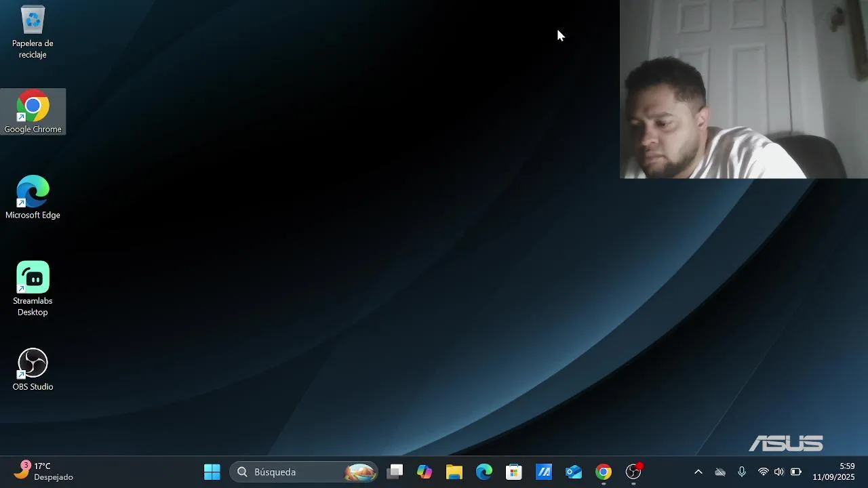Open Task View from the taskbar
Image resolution: width=868 pixels, height=488 pixels.
(x=395, y=472)
